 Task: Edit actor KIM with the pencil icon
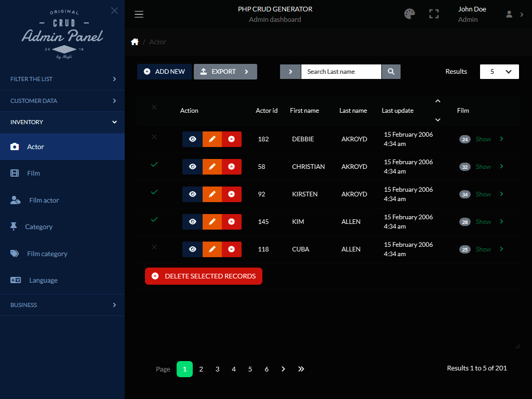tap(212, 221)
